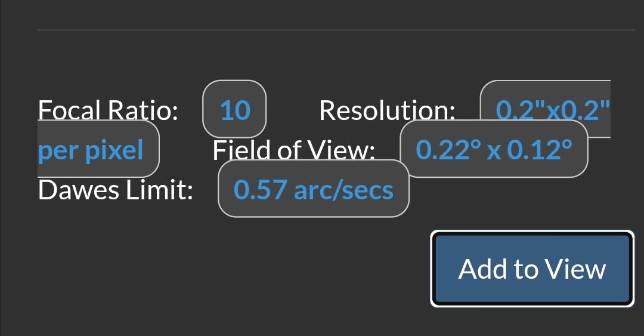Click the 0.2"x0.2" resolution value
Screen dimensions: 644x336
(553, 109)
